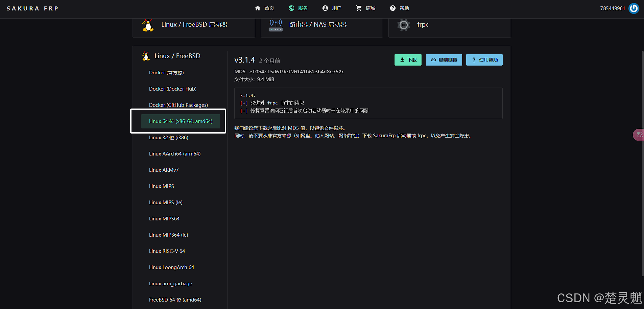Click the blue power avatar icon
This screenshot has height=309, width=644.
click(634, 8)
